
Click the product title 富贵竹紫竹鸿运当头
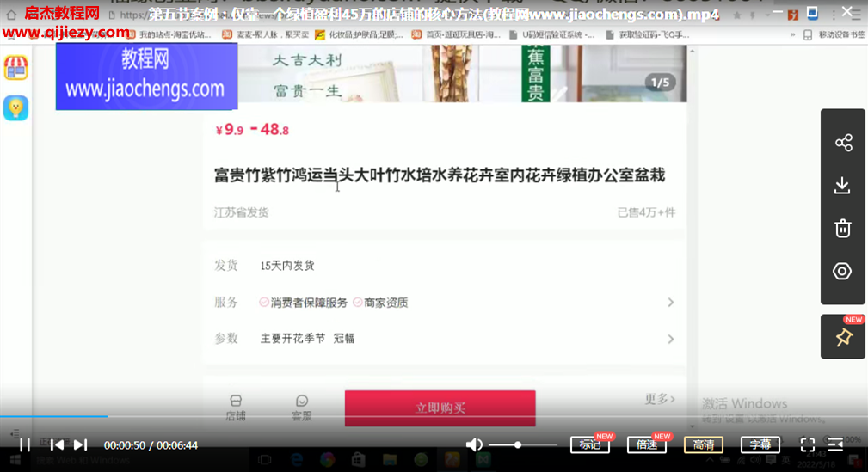click(x=440, y=175)
